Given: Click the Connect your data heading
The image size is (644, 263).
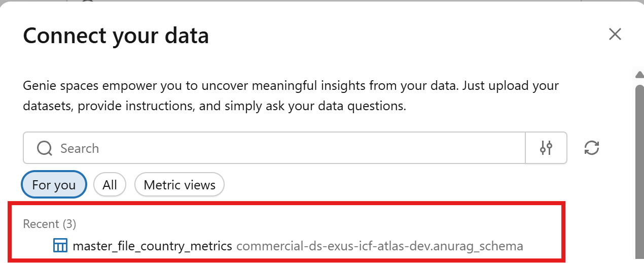Looking at the screenshot, I should [x=116, y=36].
